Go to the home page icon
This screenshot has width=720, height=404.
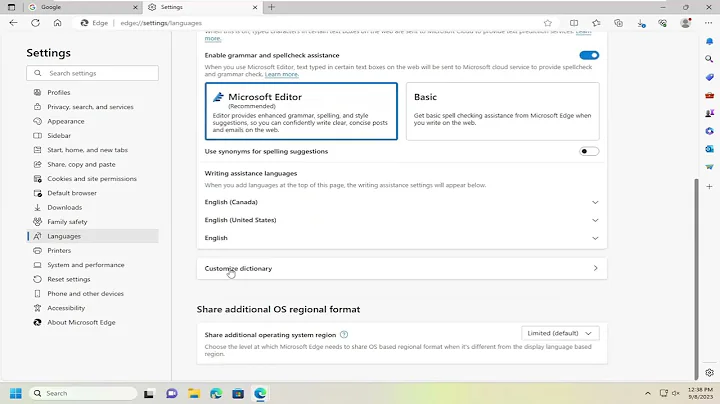tap(57, 23)
